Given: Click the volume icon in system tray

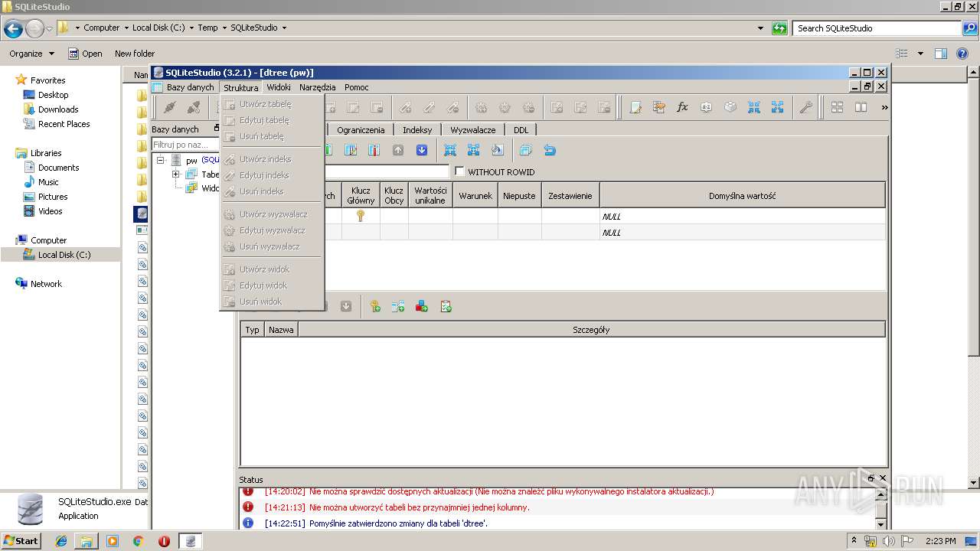Looking at the screenshot, I should point(889,541).
